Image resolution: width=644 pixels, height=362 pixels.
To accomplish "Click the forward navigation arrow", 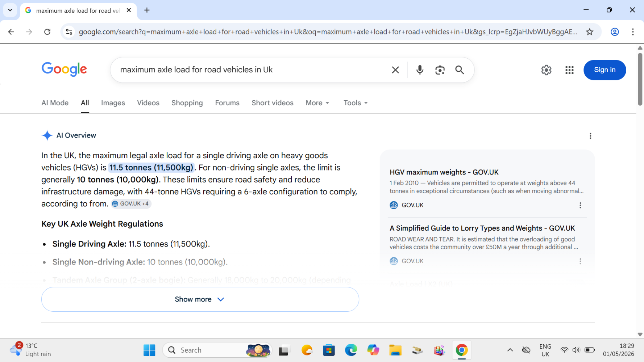I will tap(29, 32).
